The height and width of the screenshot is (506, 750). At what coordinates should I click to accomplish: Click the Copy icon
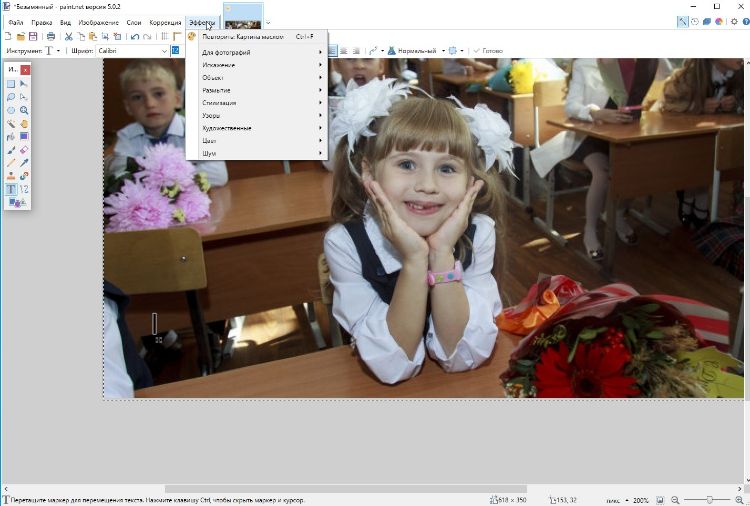click(81, 36)
